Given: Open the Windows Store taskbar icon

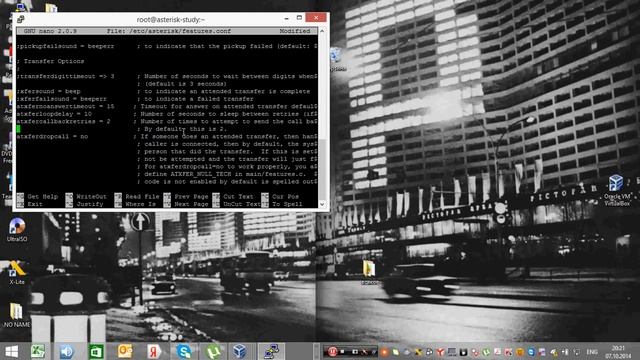Looking at the screenshot, I should click(96, 351).
